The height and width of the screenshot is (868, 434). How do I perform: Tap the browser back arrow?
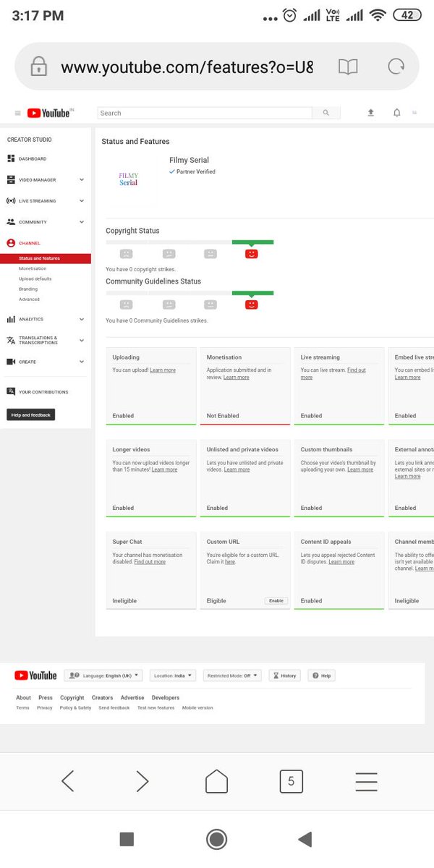[x=68, y=781]
